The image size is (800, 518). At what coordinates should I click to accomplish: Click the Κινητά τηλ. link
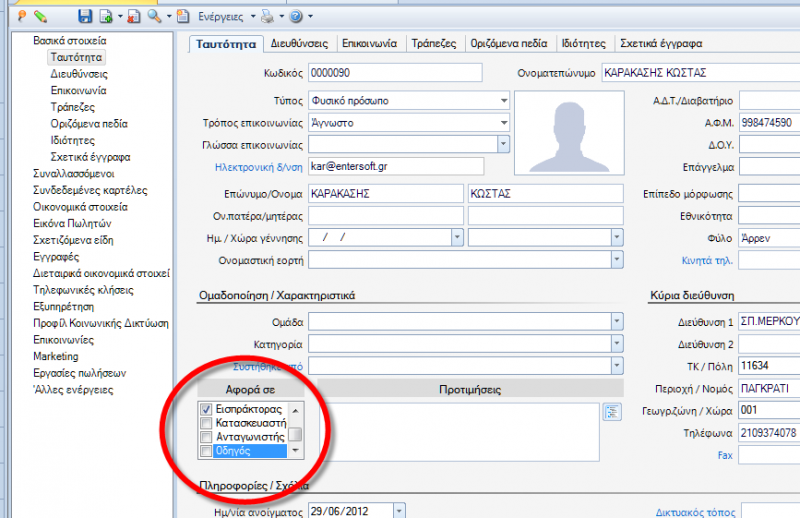pyautogui.click(x=707, y=260)
